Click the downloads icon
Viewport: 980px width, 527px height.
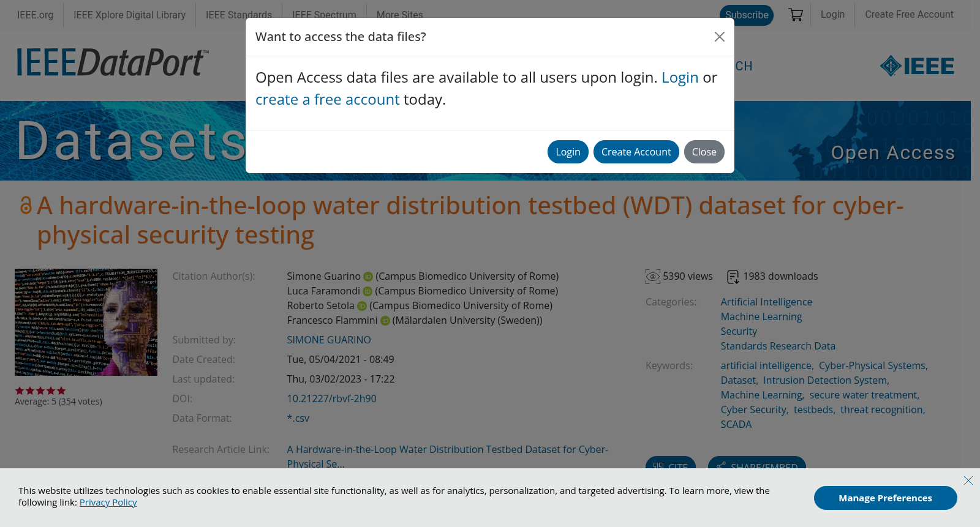(733, 277)
